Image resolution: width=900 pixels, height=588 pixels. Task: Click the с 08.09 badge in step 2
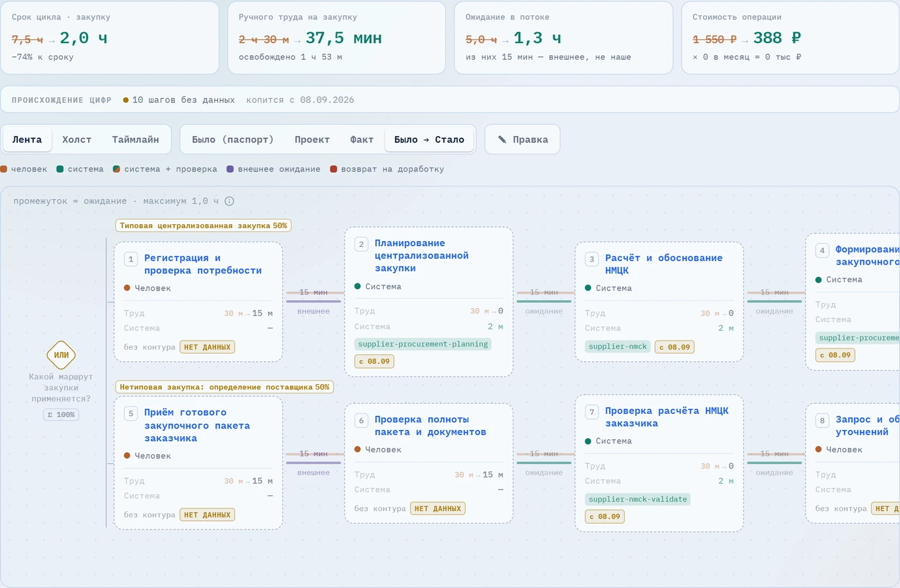coord(374,362)
